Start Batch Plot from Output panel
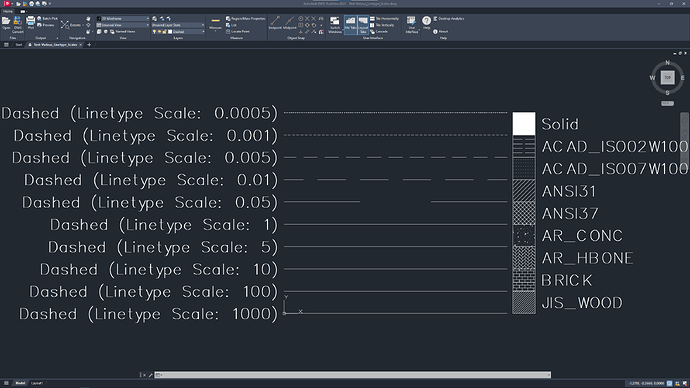This screenshot has height=388, width=690. click(x=47, y=18)
